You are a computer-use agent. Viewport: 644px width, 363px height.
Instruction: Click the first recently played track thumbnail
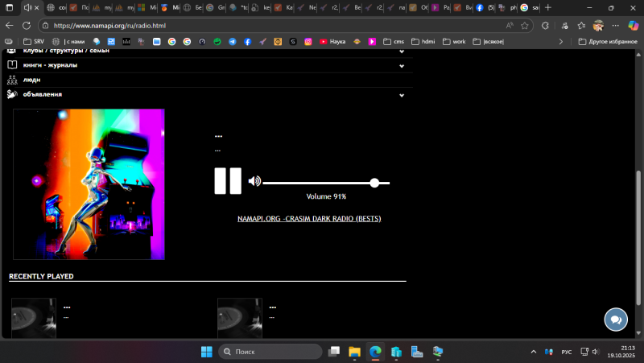[33, 318]
